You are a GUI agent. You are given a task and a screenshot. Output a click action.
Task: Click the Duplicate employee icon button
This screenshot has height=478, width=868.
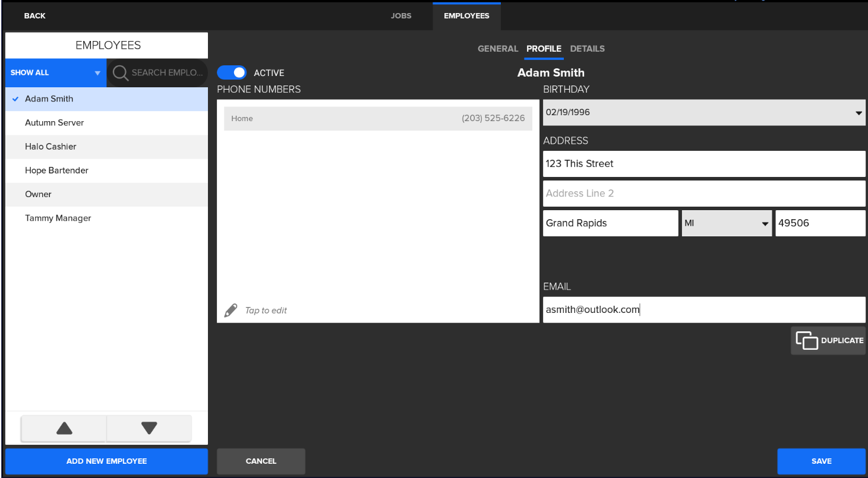coord(828,341)
